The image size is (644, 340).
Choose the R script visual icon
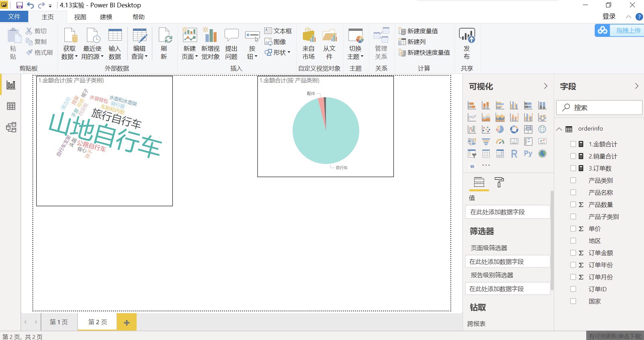pyautogui.click(x=514, y=154)
